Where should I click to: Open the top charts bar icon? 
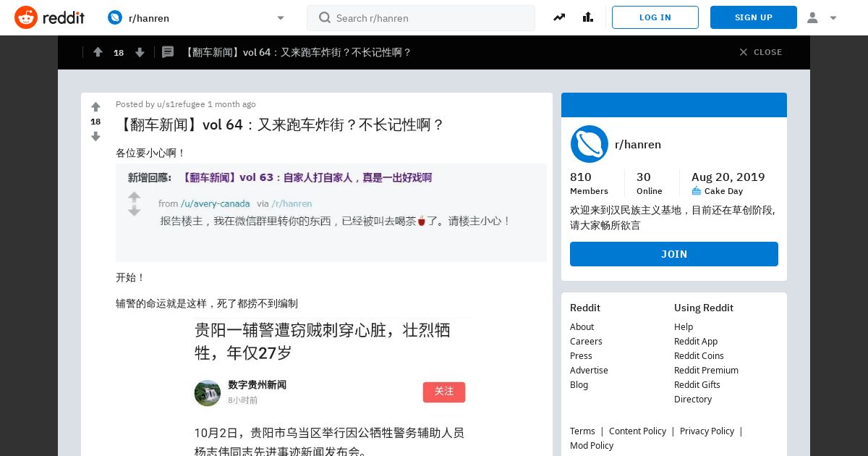coord(587,17)
